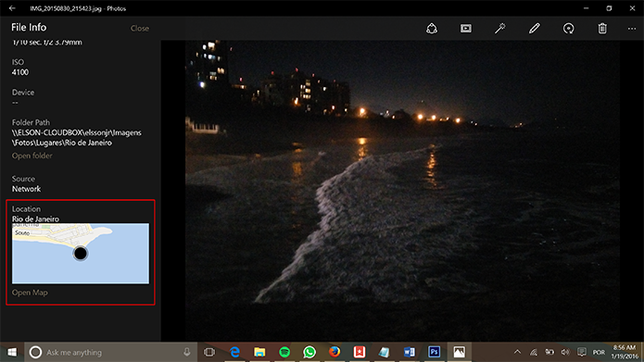Select the Folder Path text
This screenshot has width=644, height=362.
click(76, 138)
